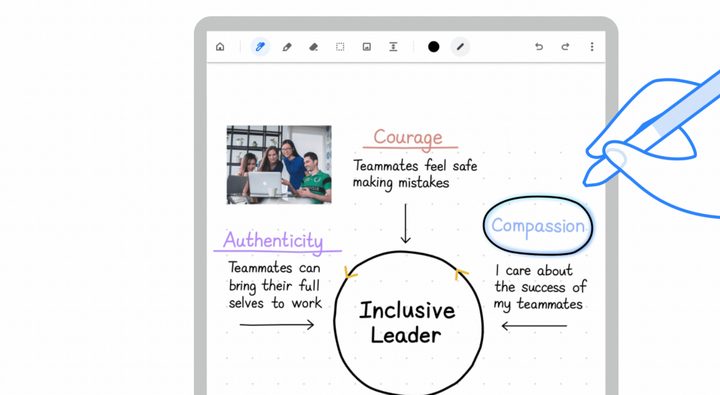
Task: Go to the home screen icon
Action: click(x=220, y=46)
